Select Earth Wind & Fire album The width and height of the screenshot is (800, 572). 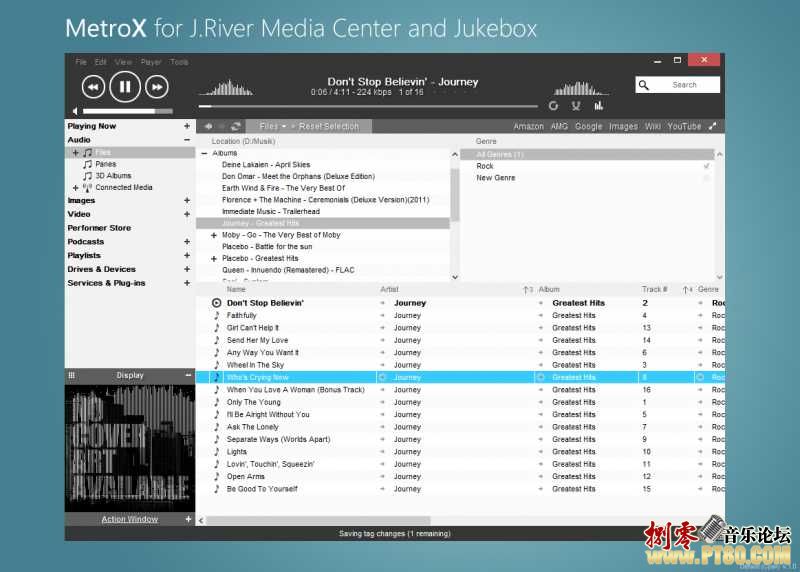(283, 188)
